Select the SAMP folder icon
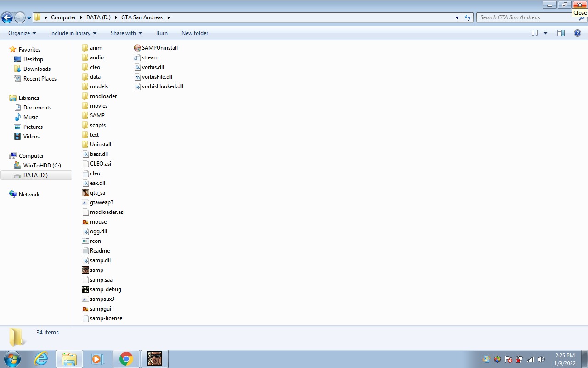 coord(85,115)
